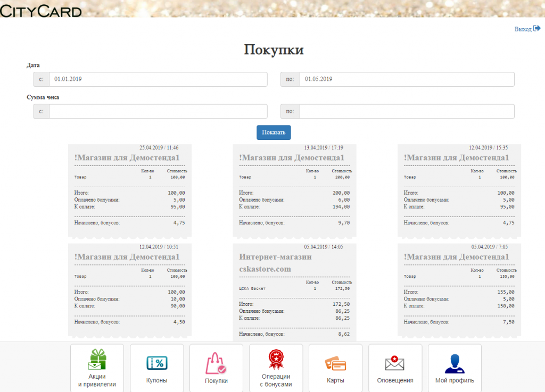Click the 9,70 bonus accrual value
Image resolution: width=545 pixels, height=392 pixels.
coord(344,223)
